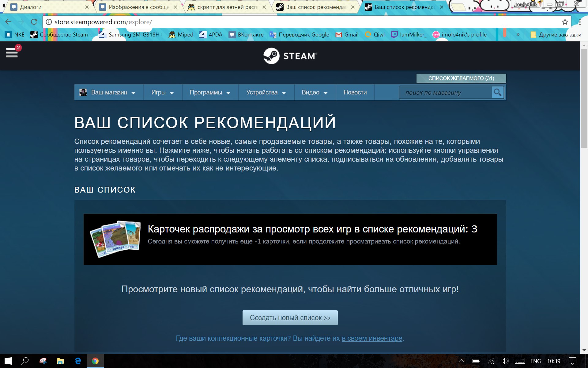Viewport: 588px width, 368px height.
Task: Open 'imolo4nik's profile' bookmark
Action: (x=460, y=35)
